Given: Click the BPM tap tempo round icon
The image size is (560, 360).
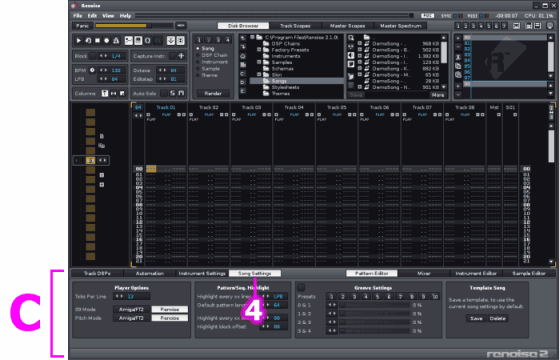Looking at the screenshot, I should [x=92, y=70].
